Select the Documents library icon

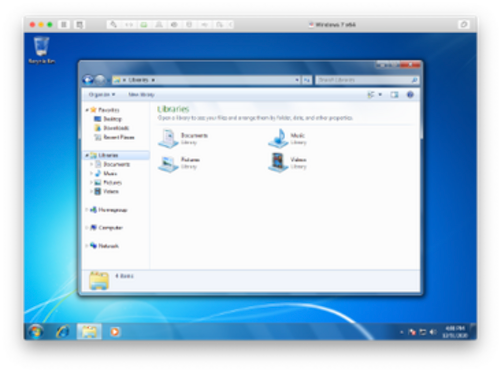[169, 138]
